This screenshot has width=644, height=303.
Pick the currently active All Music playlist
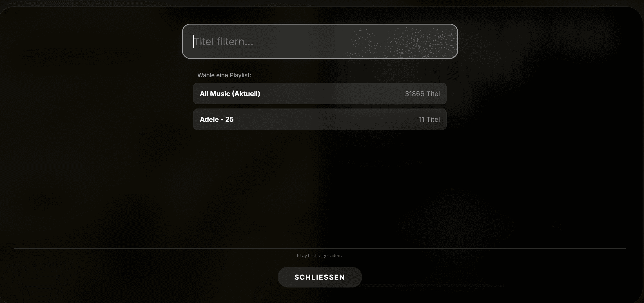(320, 94)
